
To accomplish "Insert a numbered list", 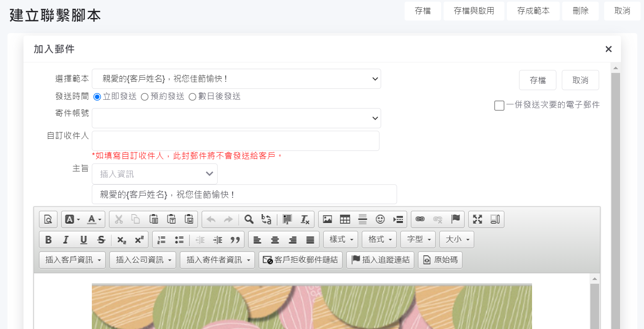I will tap(161, 240).
